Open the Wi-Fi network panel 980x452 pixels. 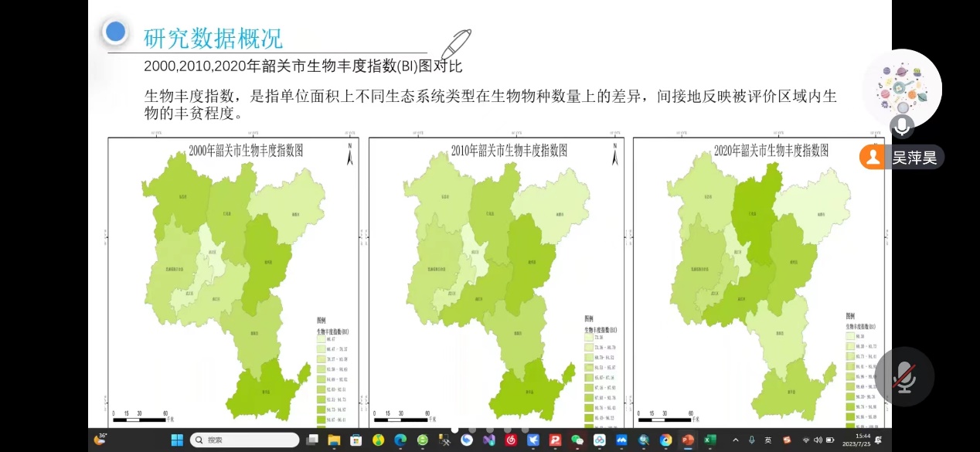(806, 440)
